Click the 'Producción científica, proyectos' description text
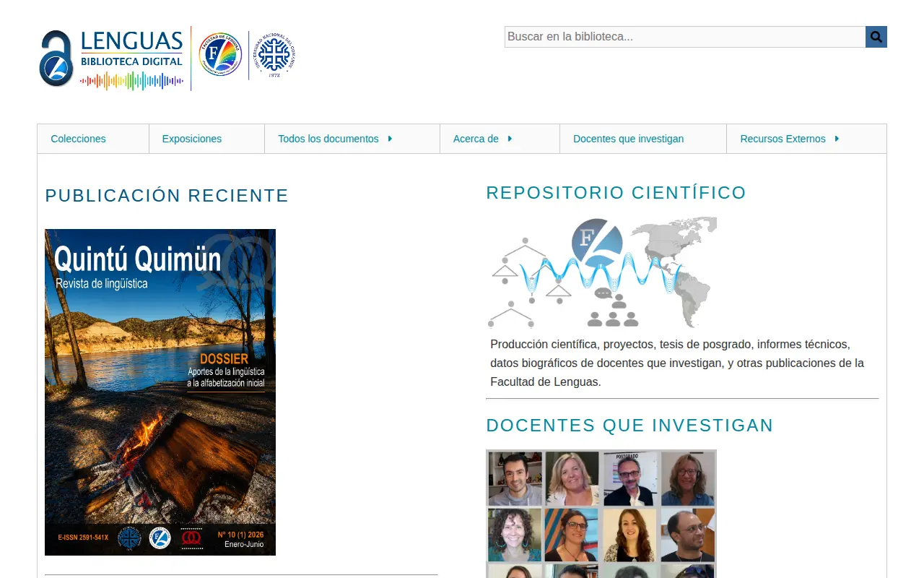924x578 pixels. click(677, 363)
